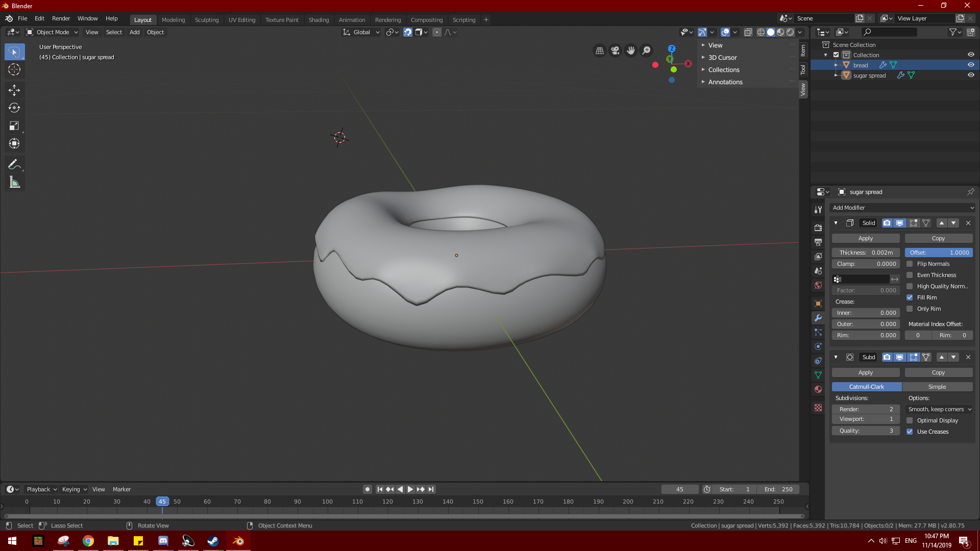Screen dimensions: 980x551
Task: Open Smooth, keep corners dropdown
Action: (x=939, y=409)
